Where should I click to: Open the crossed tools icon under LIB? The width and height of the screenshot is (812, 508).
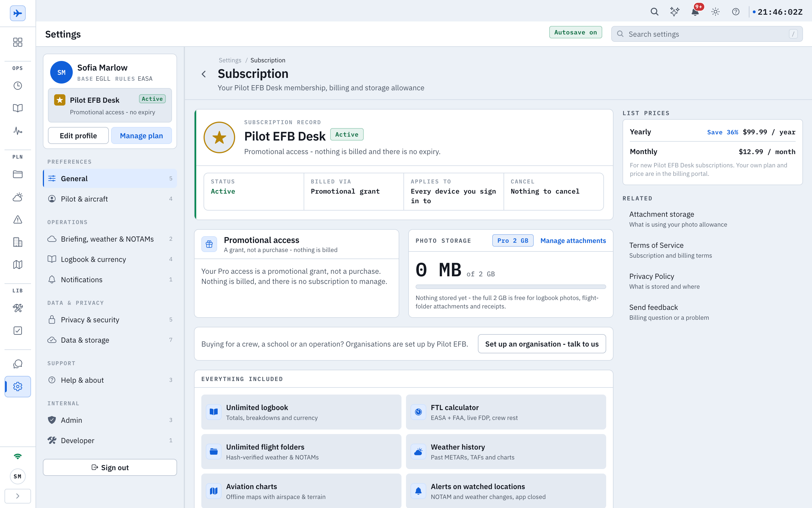(18, 308)
